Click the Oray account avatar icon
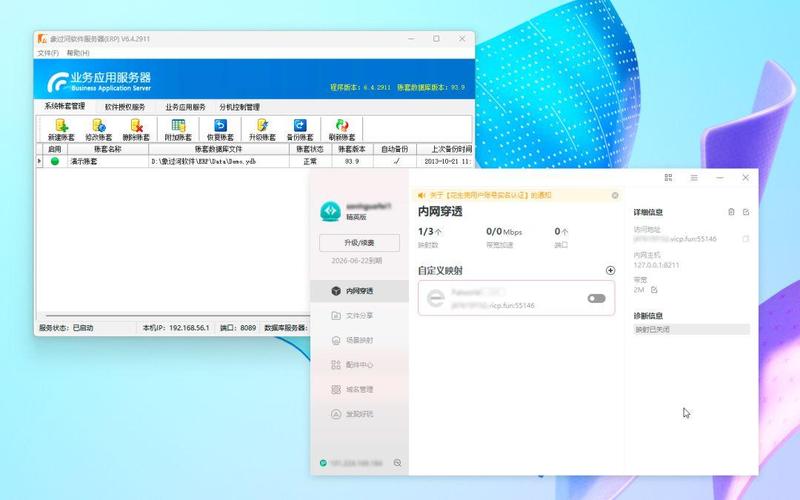This screenshot has width=800, height=500. click(x=330, y=211)
